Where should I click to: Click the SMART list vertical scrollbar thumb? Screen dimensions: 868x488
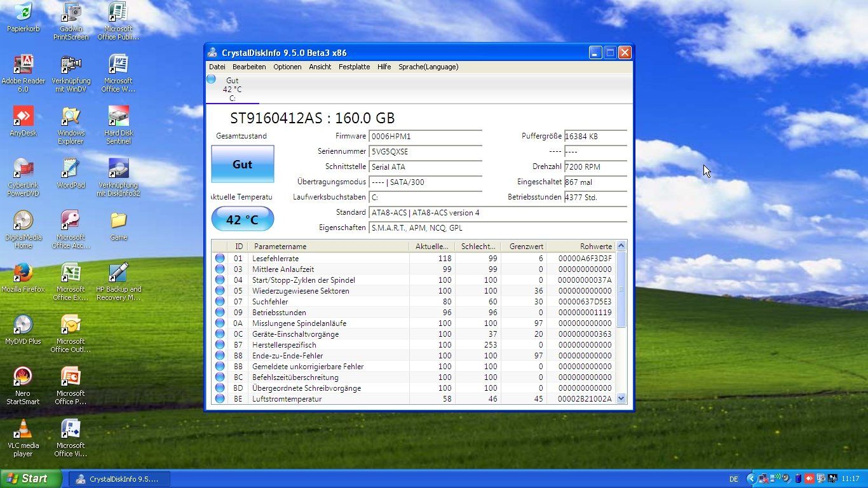click(621, 290)
